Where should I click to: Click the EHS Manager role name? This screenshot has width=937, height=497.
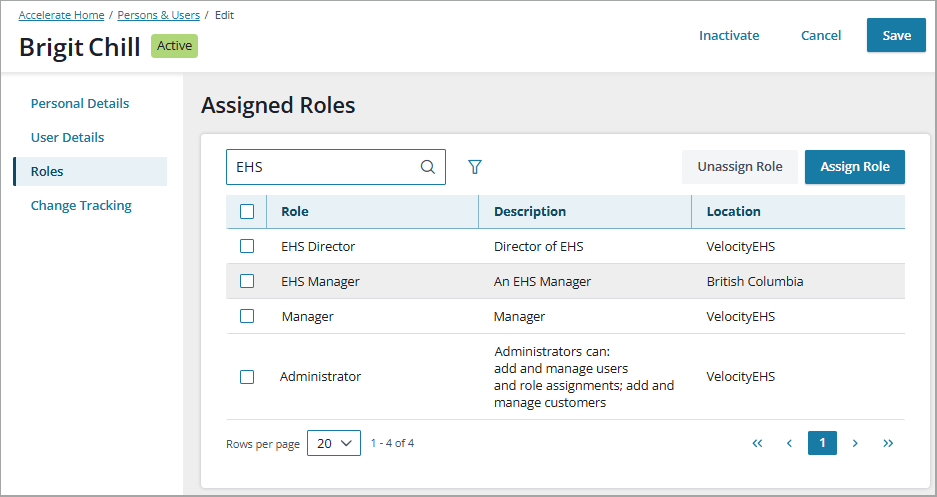pyautogui.click(x=320, y=281)
